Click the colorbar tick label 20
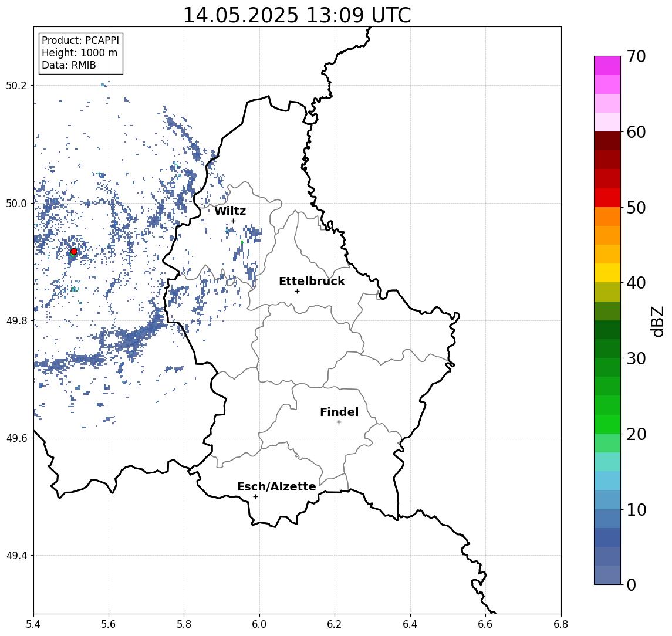The width and height of the screenshot is (672, 636). [636, 434]
